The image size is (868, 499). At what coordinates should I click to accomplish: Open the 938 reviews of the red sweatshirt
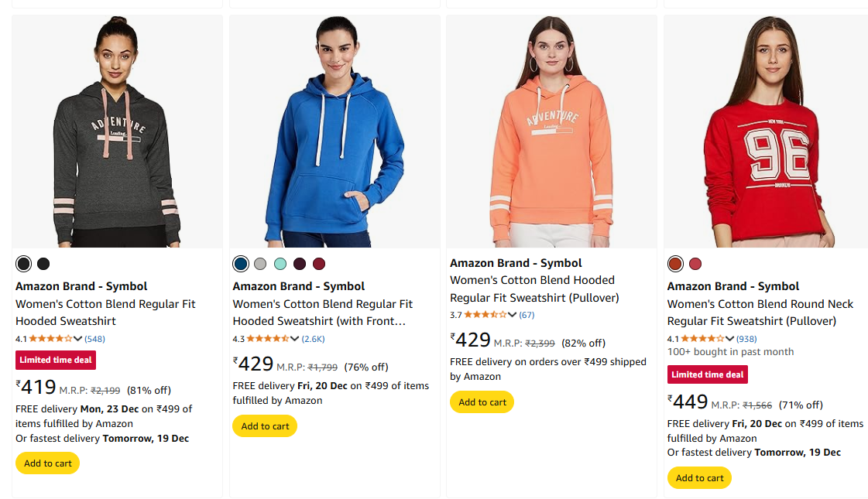pyautogui.click(x=746, y=339)
